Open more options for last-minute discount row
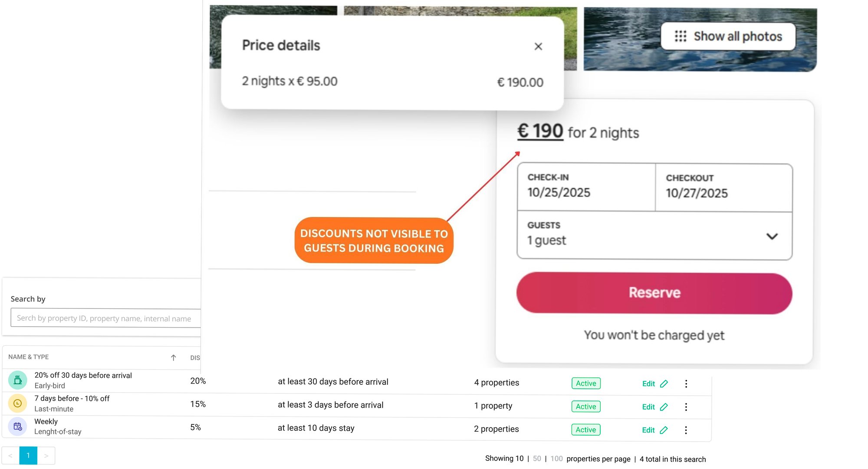 coord(686,407)
